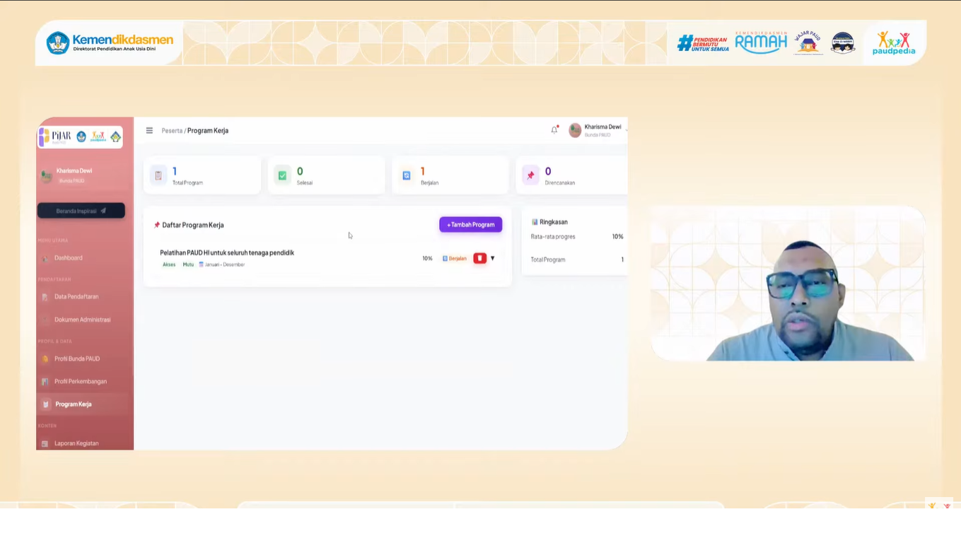Open Kharisma Dewi account dropdown
The width and height of the screenshot is (961, 560).
(598, 130)
